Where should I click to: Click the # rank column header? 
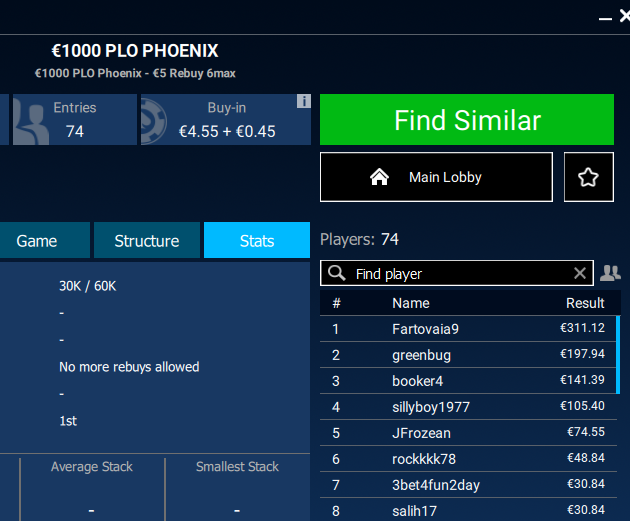tap(336, 303)
